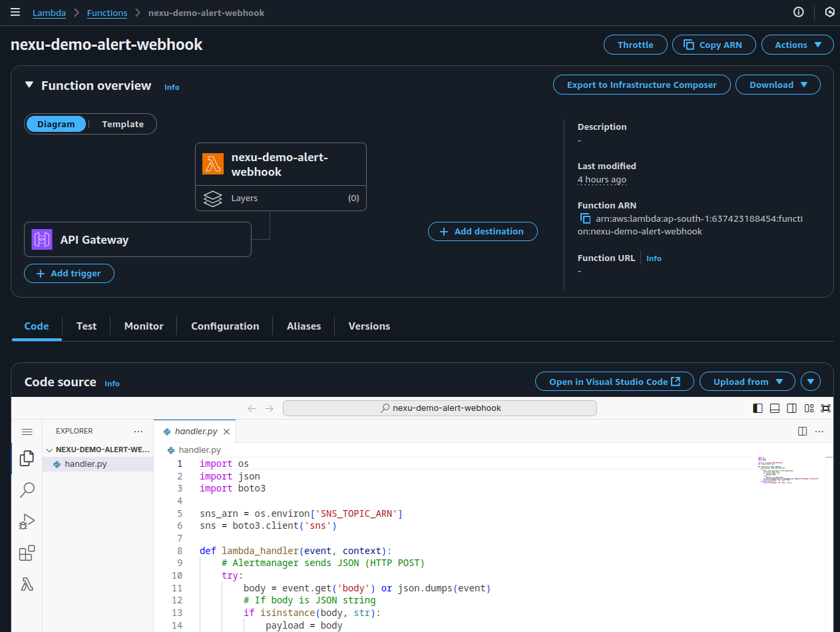Select the Search tool in the activity bar
Screen dimensions: 840x632
coord(27,489)
